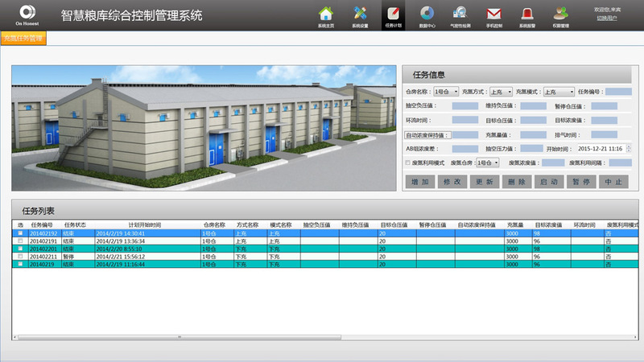Click the task list horizontal scrollbar

pyautogui.click(x=322, y=337)
